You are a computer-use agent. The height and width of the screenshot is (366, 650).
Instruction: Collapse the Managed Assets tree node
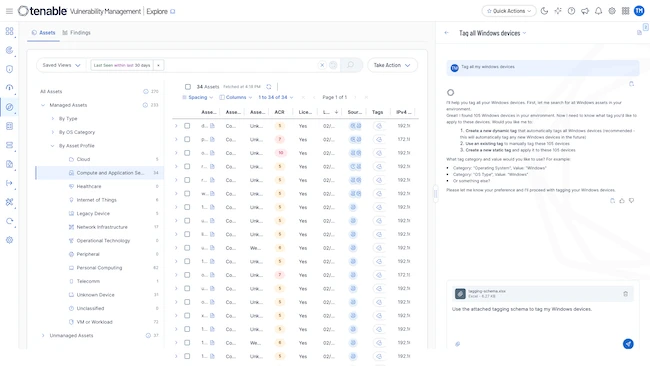43,105
